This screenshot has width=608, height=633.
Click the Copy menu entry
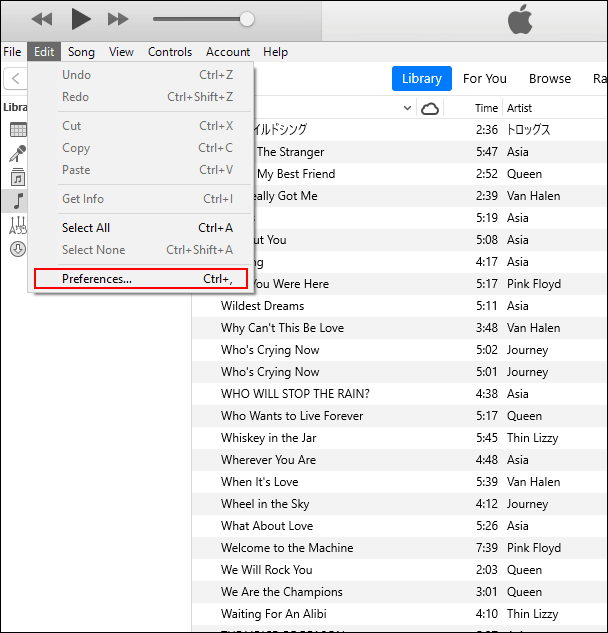141,148
